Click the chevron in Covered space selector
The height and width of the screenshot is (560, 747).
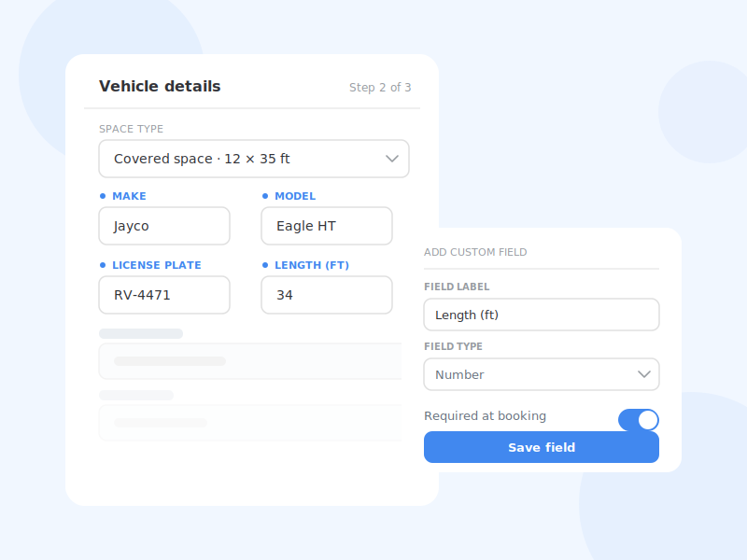pos(391,159)
